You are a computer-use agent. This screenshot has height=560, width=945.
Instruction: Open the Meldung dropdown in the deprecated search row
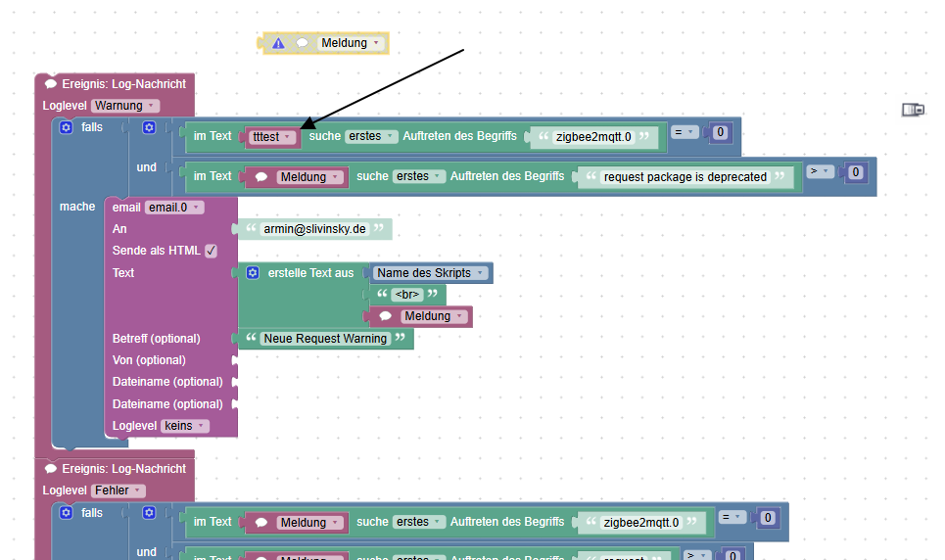click(x=309, y=177)
